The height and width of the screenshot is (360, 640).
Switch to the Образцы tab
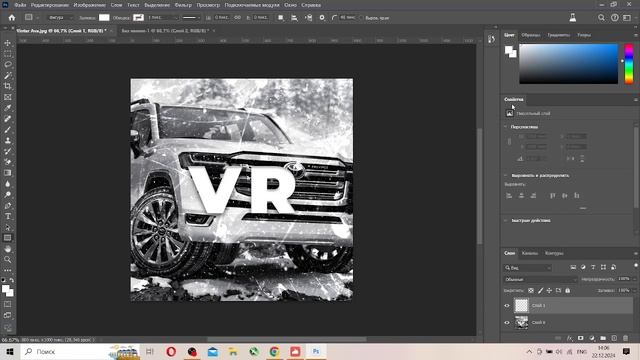click(x=531, y=35)
